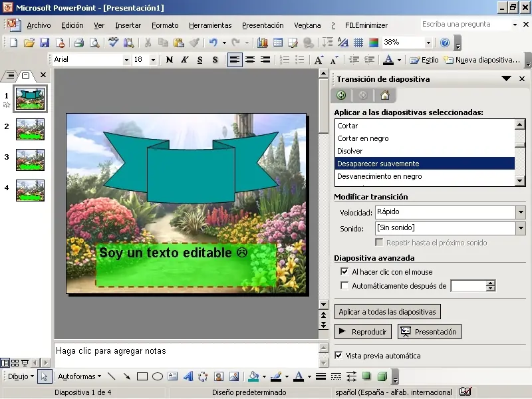Viewport: 532px width, 399px height.
Task: Click 'Aplicar a todas las diapositivas' button
Action: pos(387,312)
